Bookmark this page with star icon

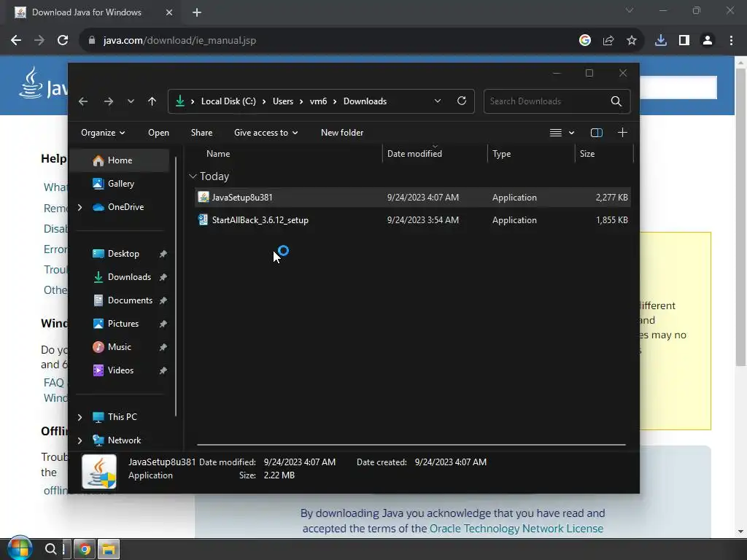pos(632,41)
